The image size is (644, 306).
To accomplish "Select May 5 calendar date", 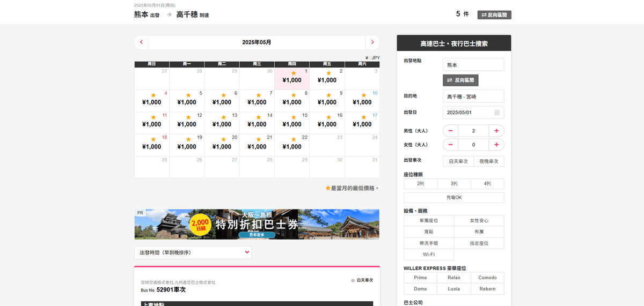I will (187, 101).
